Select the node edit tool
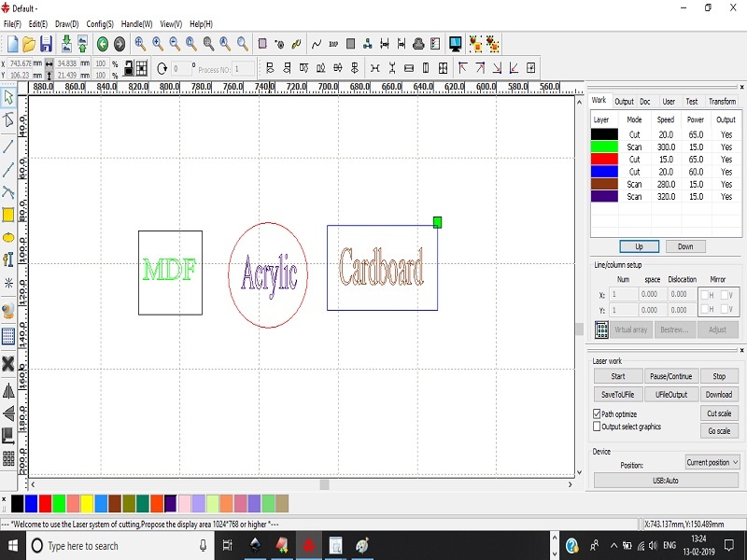The image size is (747, 560). point(8,119)
